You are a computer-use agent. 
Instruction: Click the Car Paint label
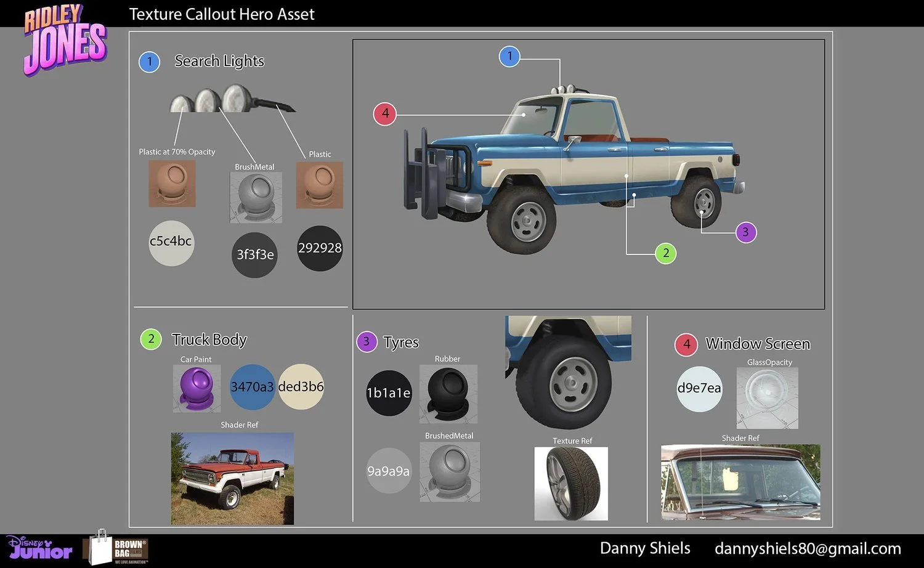196,359
